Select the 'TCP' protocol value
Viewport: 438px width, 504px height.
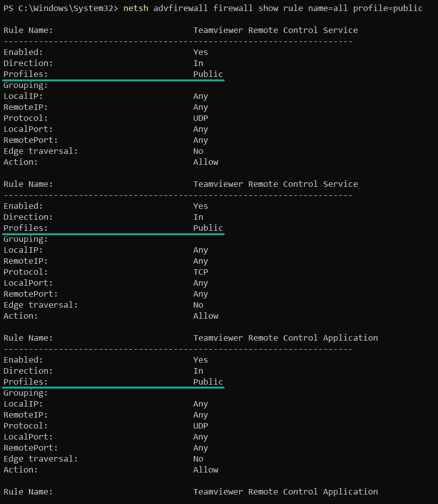point(201,272)
